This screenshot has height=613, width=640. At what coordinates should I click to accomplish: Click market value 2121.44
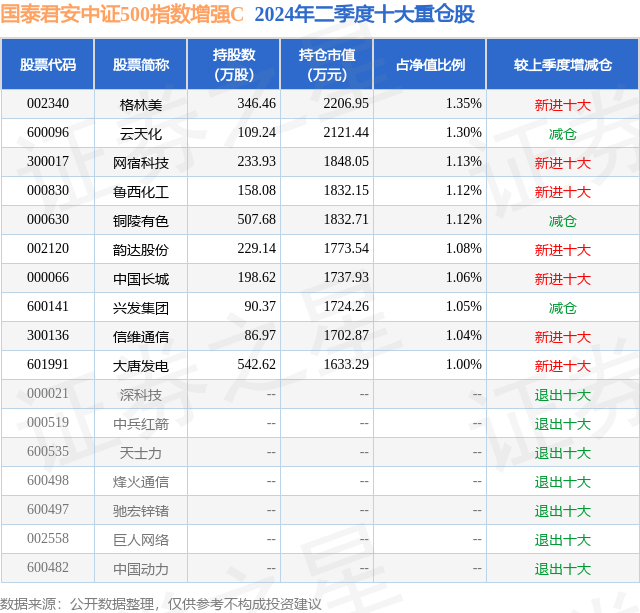click(346, 133)
